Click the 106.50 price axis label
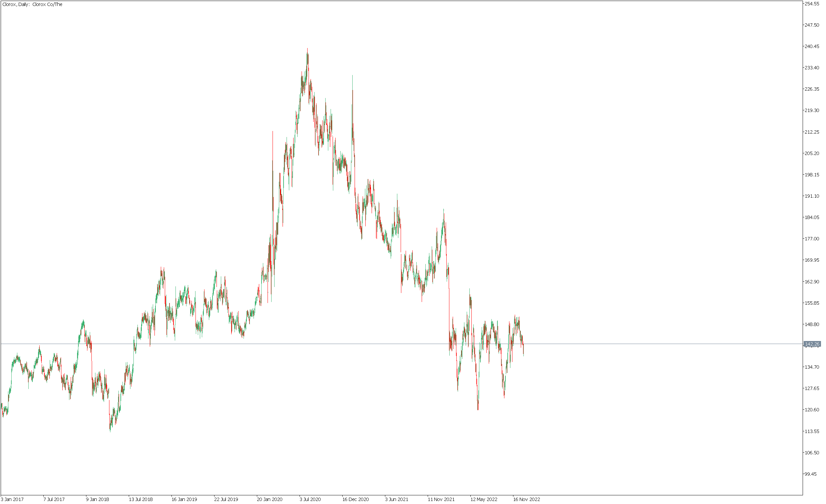 (x=812, y=453)
